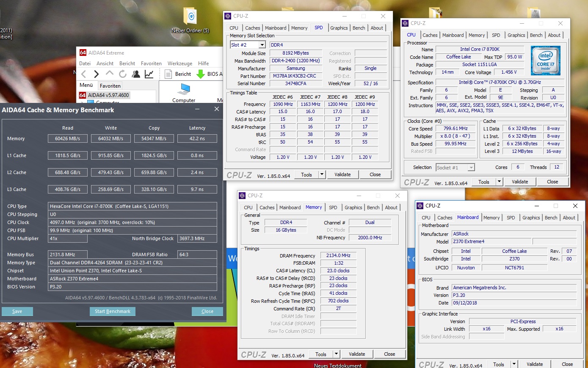Click the green BIOS update arrow icon
Viewport: 588px width, 368px height.
(x=201, y=74)
